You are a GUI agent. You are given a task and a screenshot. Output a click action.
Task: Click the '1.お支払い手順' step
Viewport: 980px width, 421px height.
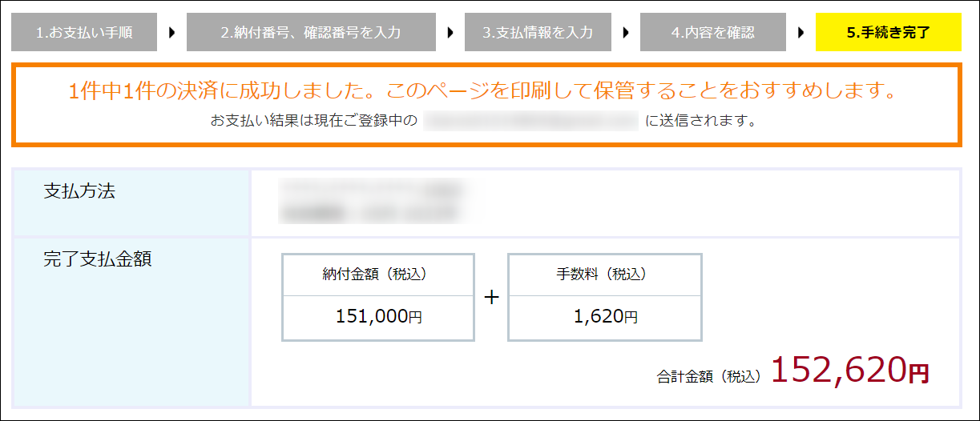coord(84,33)
